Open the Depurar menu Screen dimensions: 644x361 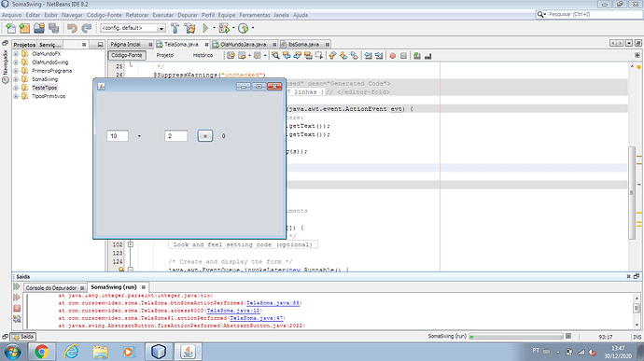[188, 15]
